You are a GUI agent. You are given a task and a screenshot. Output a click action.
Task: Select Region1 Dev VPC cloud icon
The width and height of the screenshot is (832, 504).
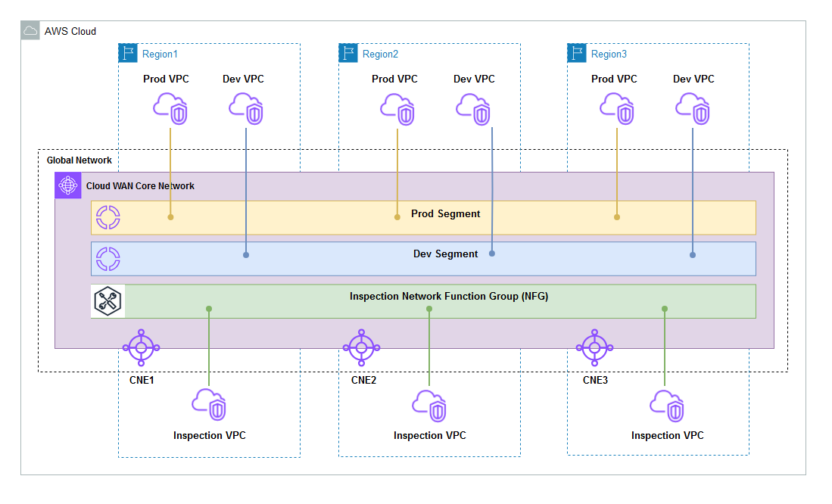246,109
